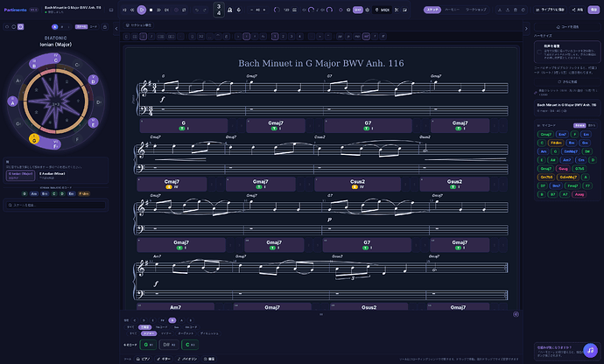This screenshot has width=604, height=364.
Task: Click the share button
Action: [x=577, y=10]
